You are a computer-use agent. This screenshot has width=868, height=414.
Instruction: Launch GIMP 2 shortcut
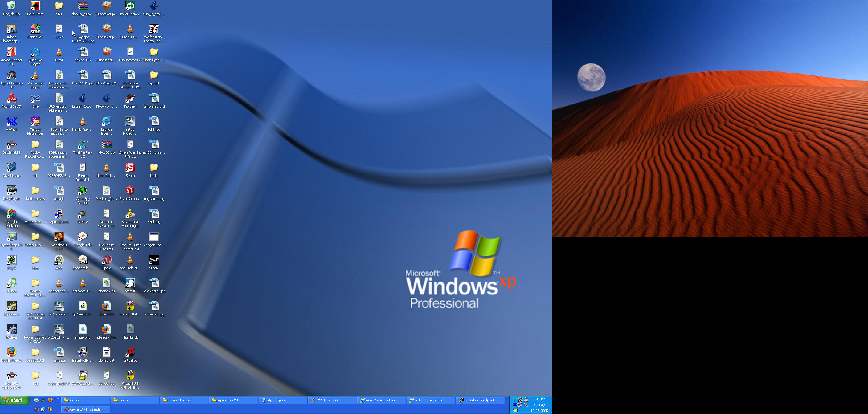point(83,216)
